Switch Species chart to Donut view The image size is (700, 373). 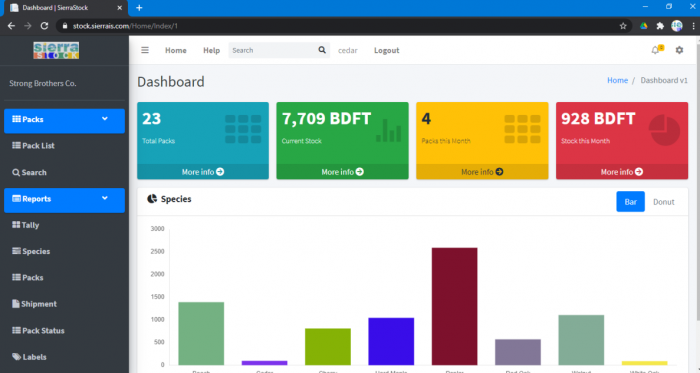(663, 202)
